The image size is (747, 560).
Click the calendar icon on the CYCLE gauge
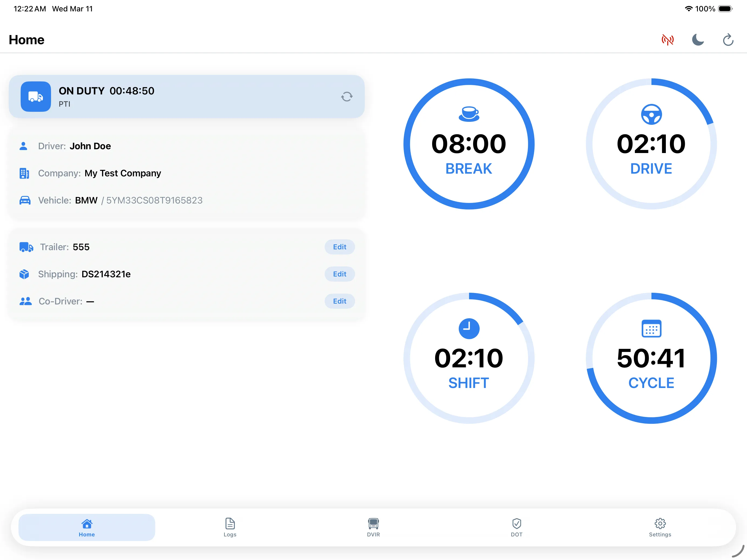pos(651,328)
